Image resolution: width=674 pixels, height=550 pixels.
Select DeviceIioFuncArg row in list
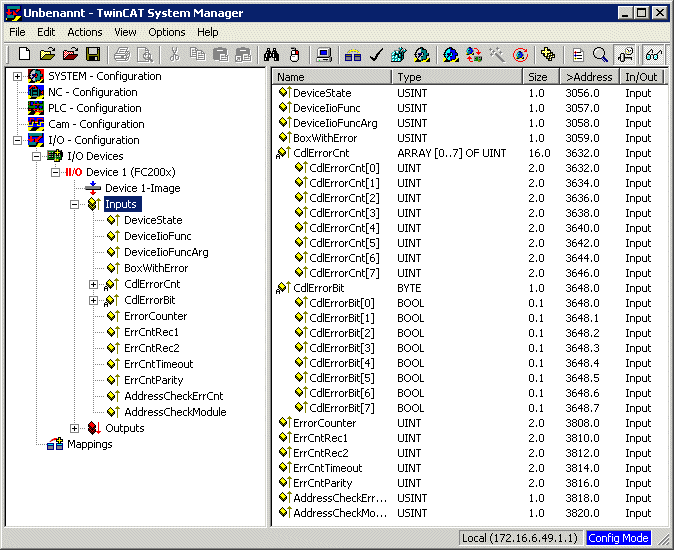469,123
